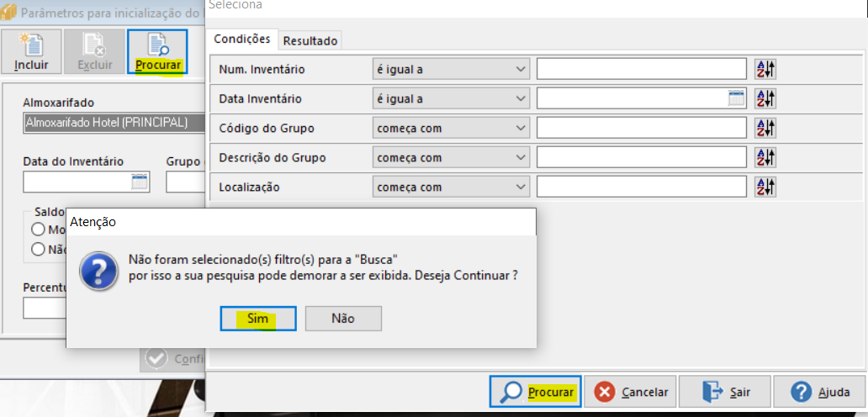Focus the Percentual input field
This screenshot has height=417, width=868.
[45, 308]
